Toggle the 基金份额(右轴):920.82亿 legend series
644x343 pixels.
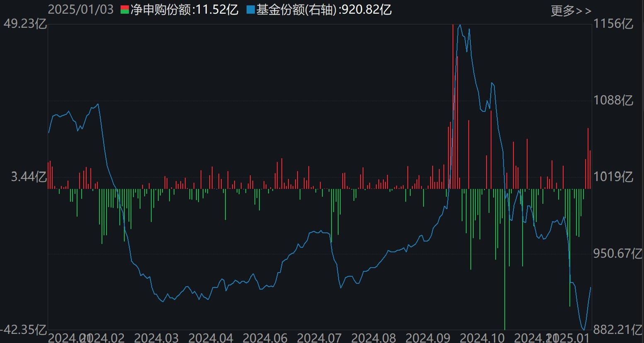click(x=324, y=10)
